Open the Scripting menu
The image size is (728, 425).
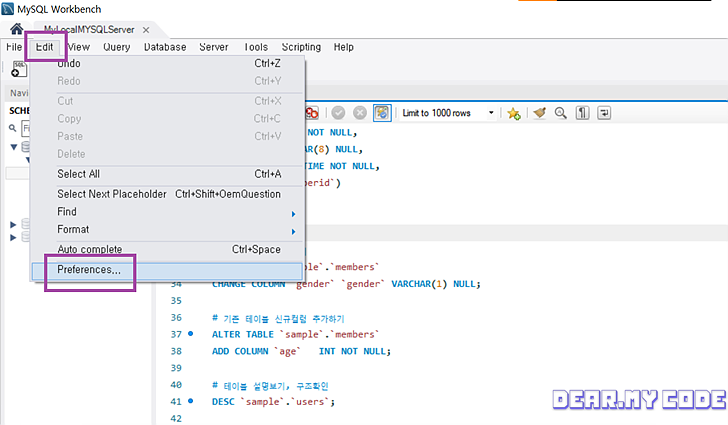(x=301, y=47)
